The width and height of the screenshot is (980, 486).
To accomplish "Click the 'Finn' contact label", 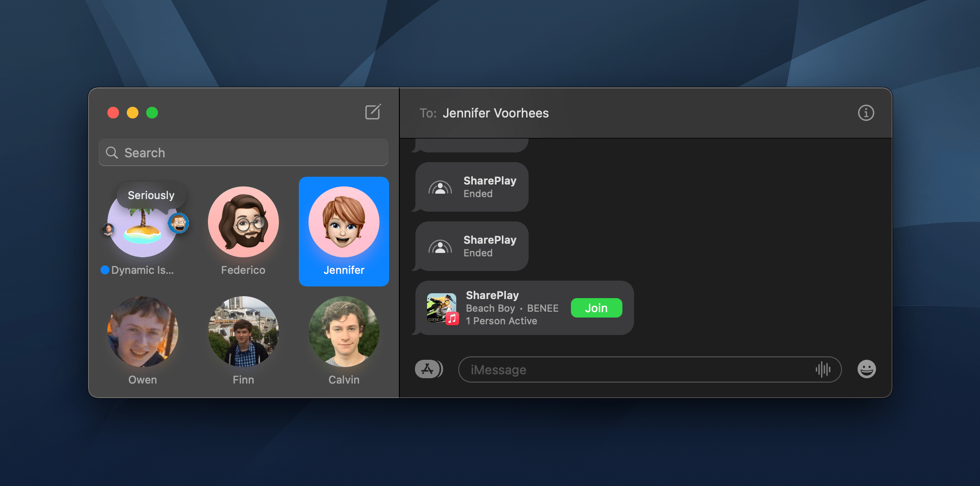I will pos(243,380).
